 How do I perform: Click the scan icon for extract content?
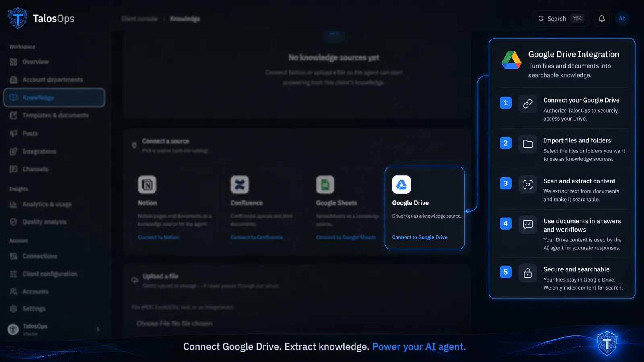pos(528,184)
